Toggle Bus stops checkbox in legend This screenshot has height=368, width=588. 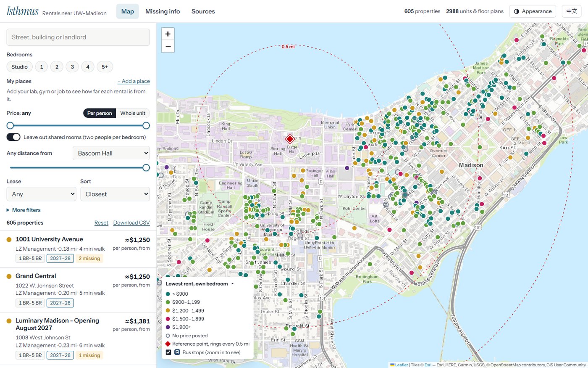tap(168, 352)
